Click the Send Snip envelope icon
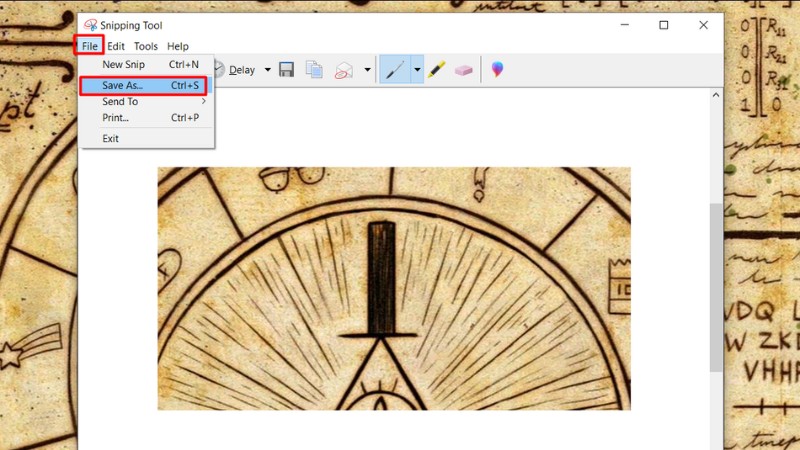800x450 pixels. [344, 70]
